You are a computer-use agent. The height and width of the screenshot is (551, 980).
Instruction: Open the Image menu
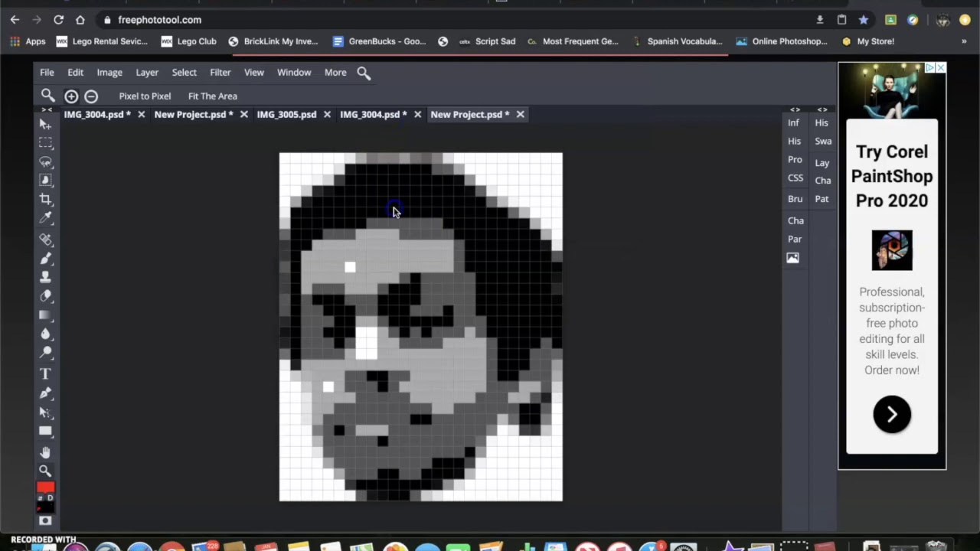coord(109,72)
